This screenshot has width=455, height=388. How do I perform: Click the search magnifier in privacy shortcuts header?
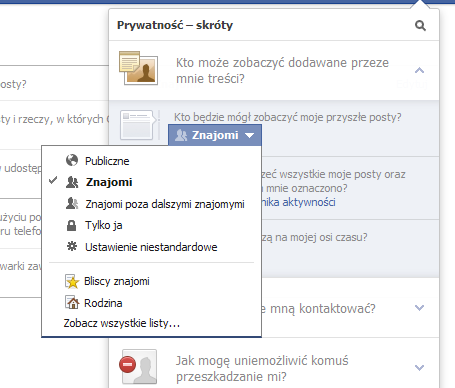coord(420,25)
